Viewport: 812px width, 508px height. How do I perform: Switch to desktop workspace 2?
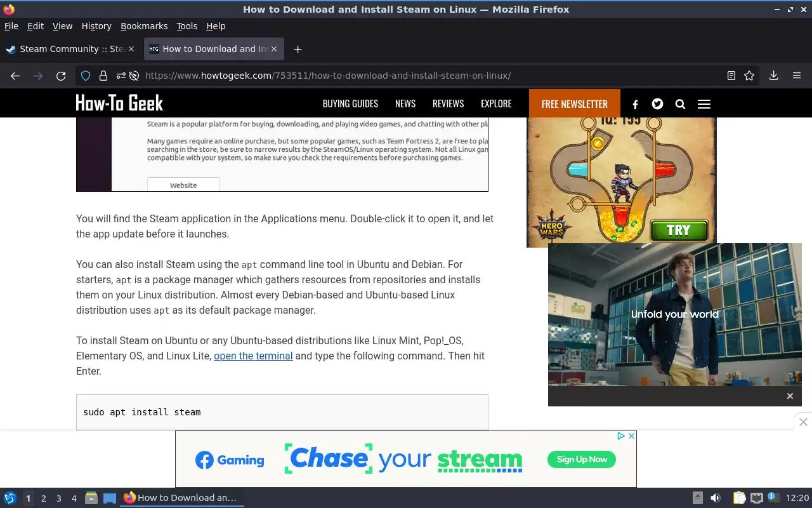click(43, 498)
